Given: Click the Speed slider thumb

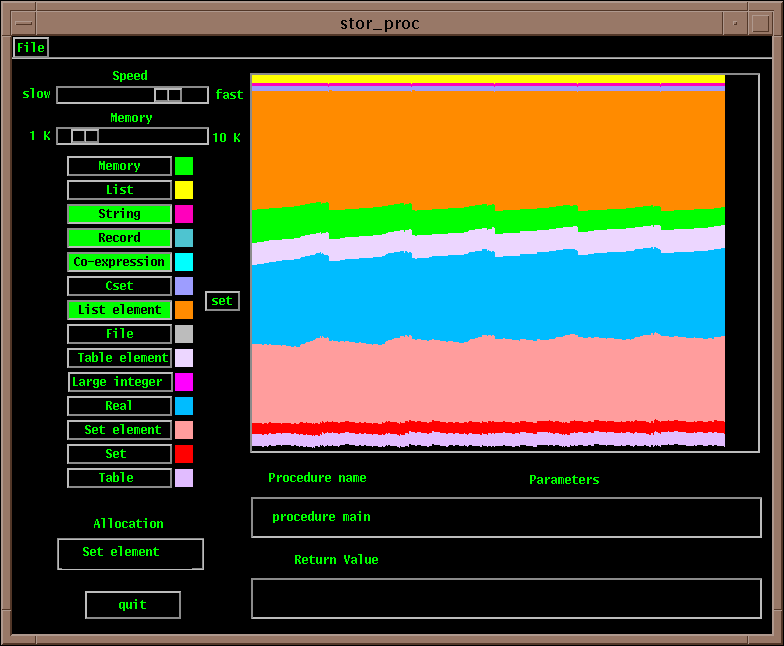Looking at the screenshot, I should pyautogui.click(x=167, y=95).
